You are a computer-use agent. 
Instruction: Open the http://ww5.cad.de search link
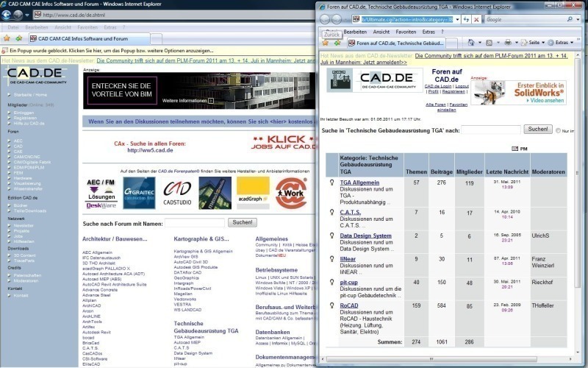coord(150,150)
